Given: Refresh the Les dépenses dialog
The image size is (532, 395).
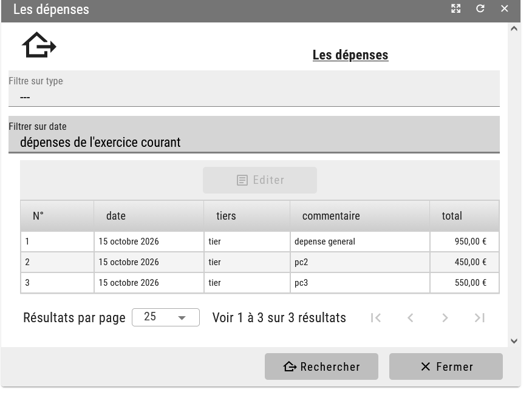Looking at the screenshot, I should coord(480,8).
